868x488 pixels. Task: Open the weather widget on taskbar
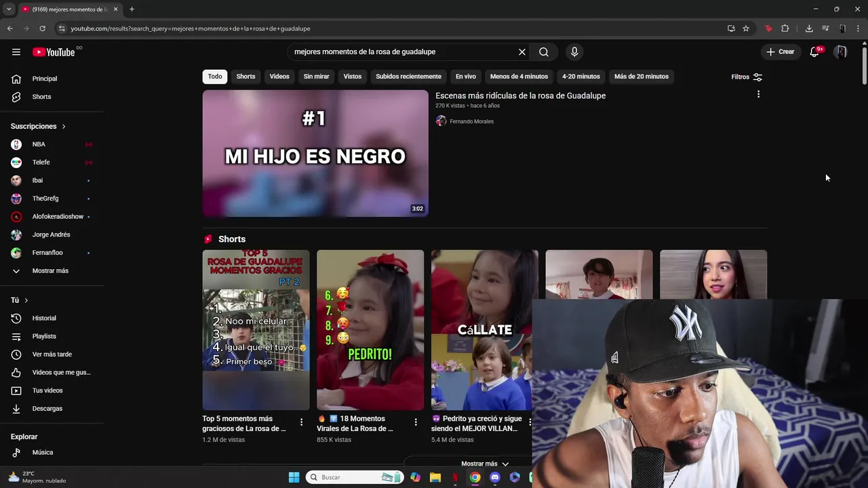(x=37, y=477)
